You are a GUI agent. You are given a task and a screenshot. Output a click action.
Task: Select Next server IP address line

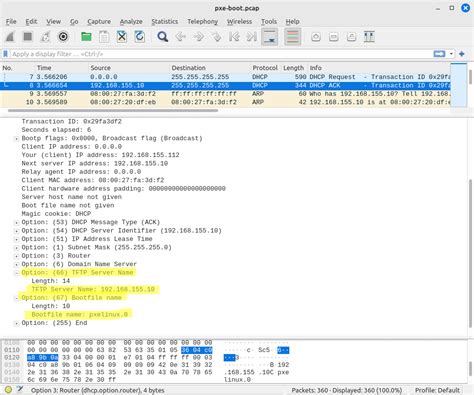[95, 163]
